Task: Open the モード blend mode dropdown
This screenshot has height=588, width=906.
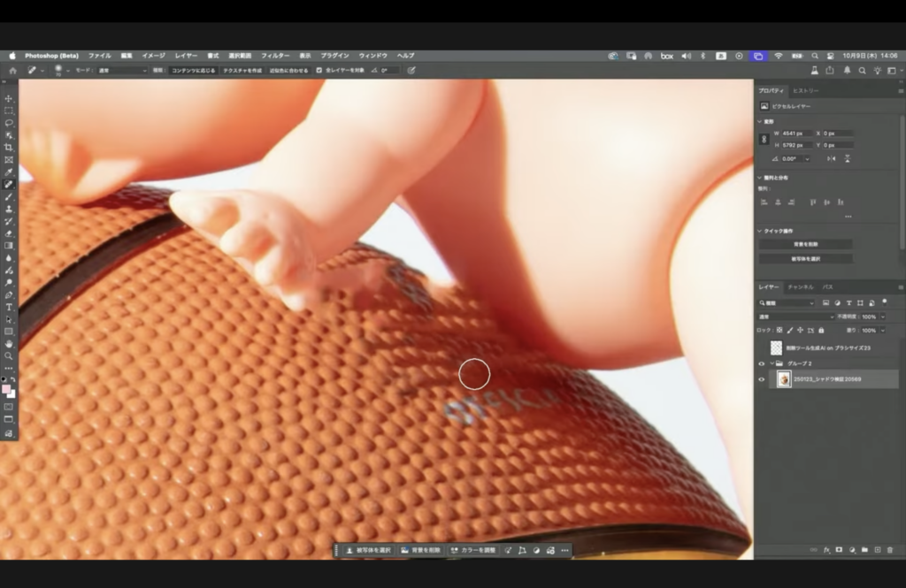Action: (x=122, y=70)
